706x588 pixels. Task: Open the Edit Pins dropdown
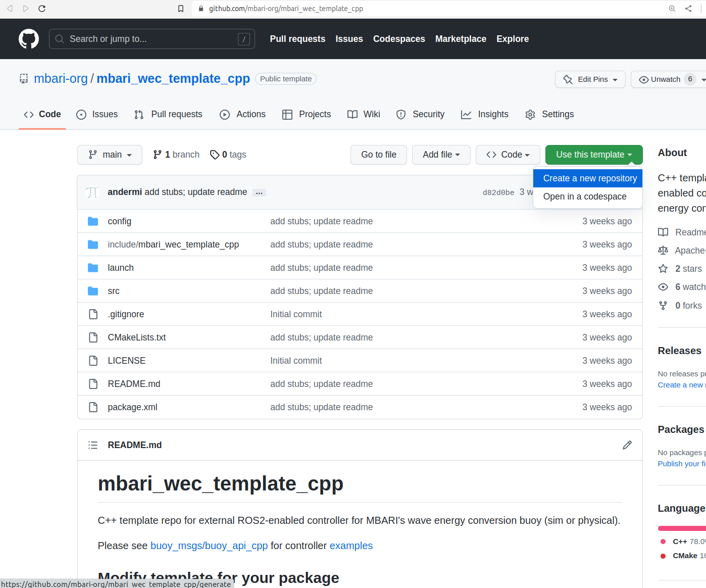point(590,79)
